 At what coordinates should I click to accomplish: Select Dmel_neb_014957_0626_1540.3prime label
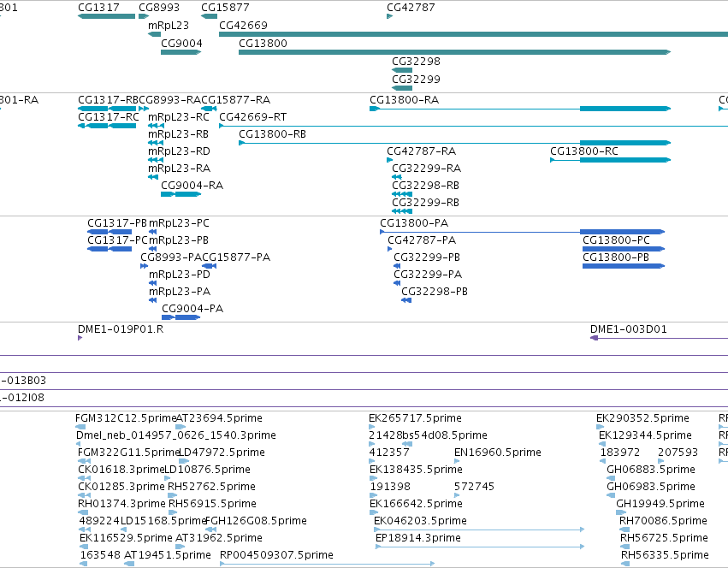tap(176, 435)
